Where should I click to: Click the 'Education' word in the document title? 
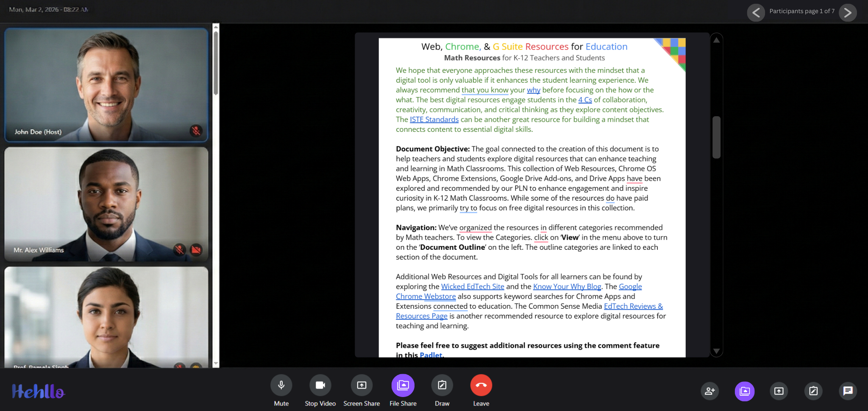click(x=606, y=47)
